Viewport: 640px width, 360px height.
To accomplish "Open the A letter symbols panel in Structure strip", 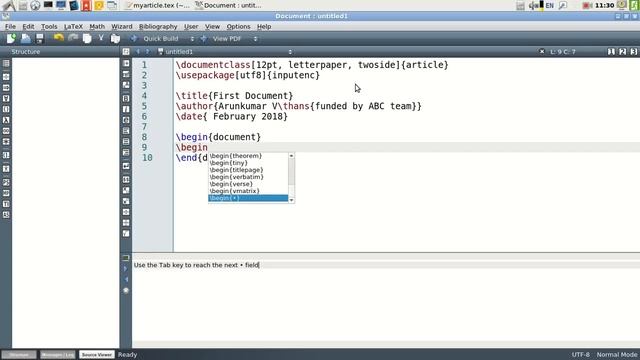I will point(6,120).
